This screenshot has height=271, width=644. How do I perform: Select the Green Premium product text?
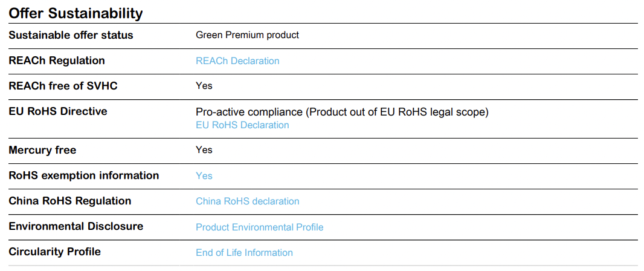pyautogui.click(x=247, y=35)
